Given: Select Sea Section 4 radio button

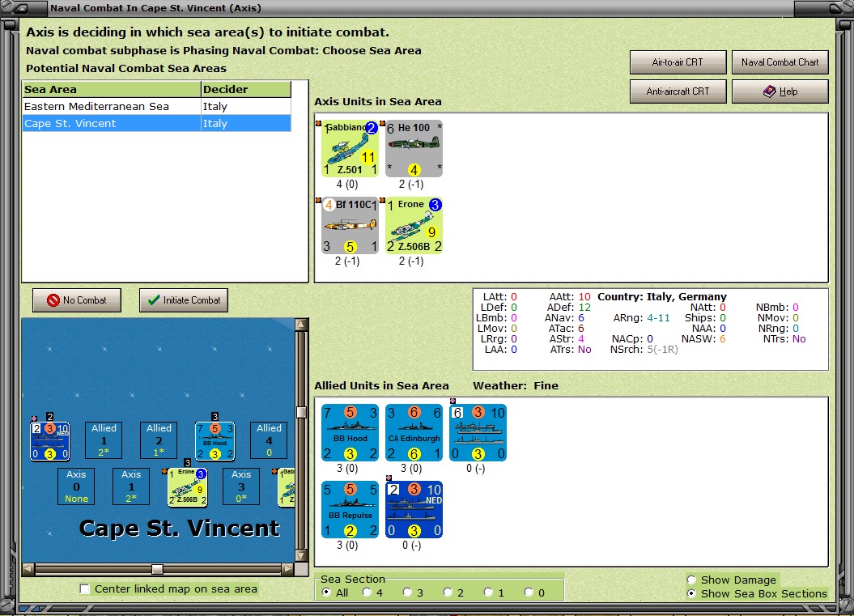Looking at the screenshot, I should click(x=367, y=592).
